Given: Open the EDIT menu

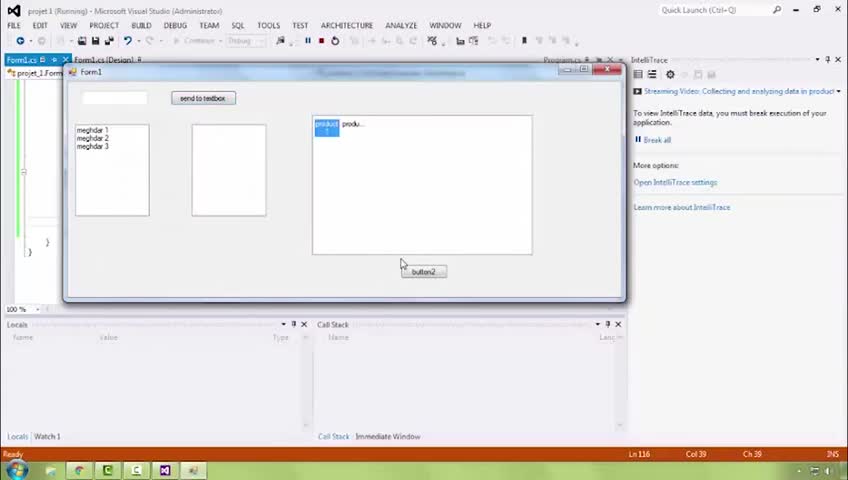Looking at the screenshot, I should click(40, 25).
